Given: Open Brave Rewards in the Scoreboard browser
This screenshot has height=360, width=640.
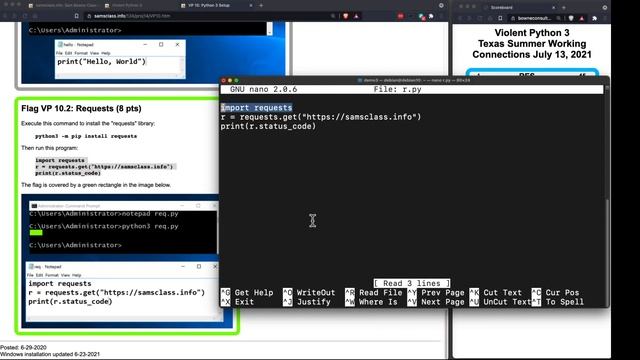Looking at the screenshot, I should pyautogui.click(x=582, y=18).
